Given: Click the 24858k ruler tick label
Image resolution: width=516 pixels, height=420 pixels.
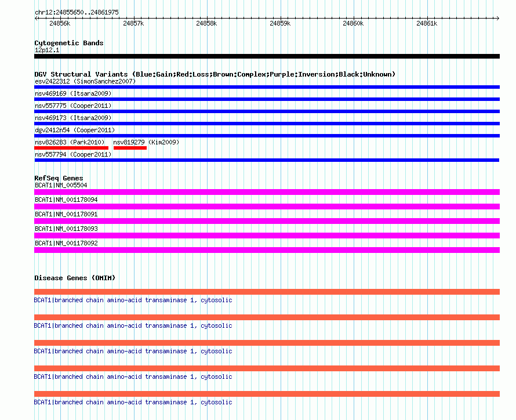Looking at the screenshot, I should click(206, 23).
